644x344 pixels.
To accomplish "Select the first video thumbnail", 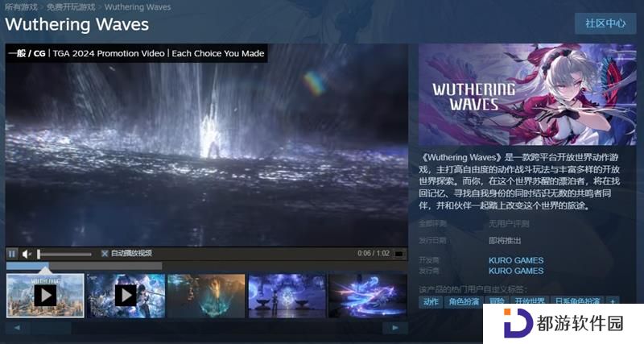I will (45, 296).
